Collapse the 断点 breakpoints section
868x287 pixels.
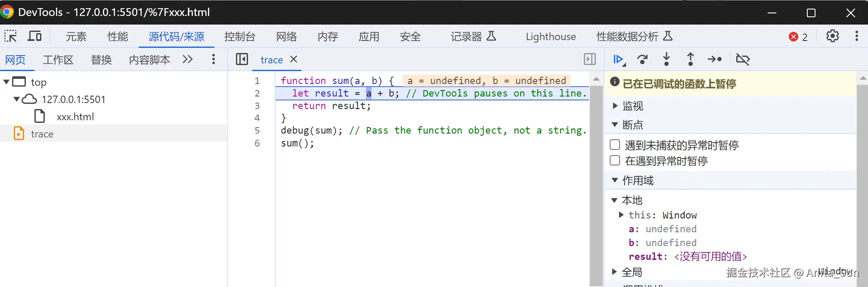click(615, 125)
